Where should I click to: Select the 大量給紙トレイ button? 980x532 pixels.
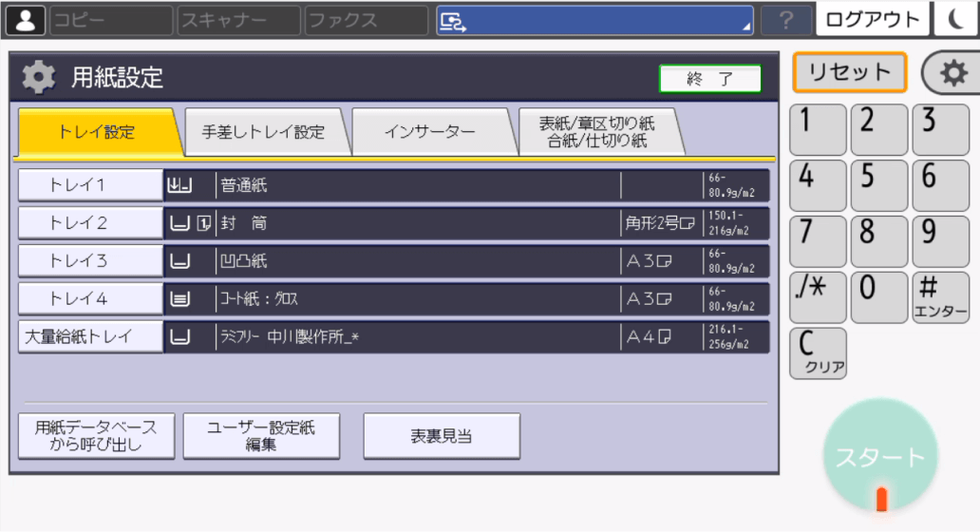90,337
